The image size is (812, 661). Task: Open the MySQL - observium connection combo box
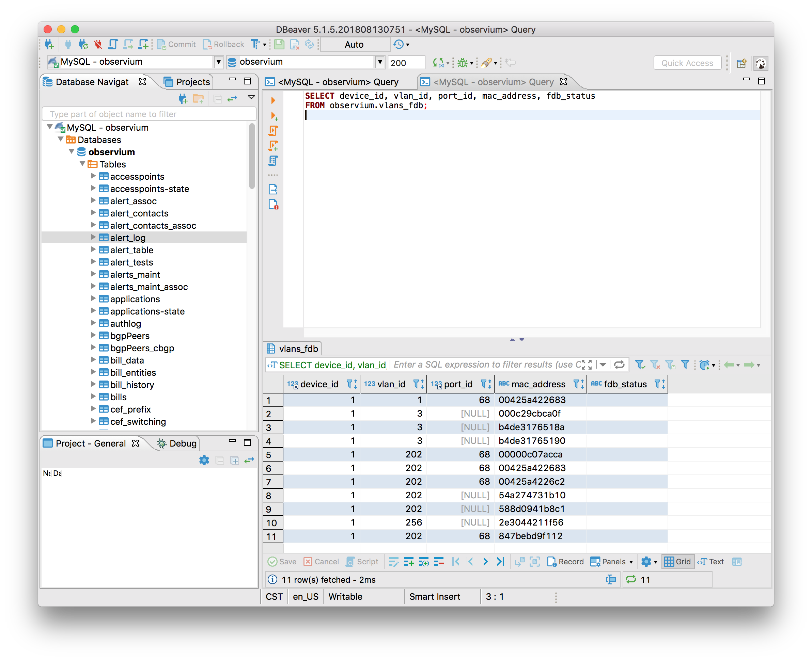point(135,62)
